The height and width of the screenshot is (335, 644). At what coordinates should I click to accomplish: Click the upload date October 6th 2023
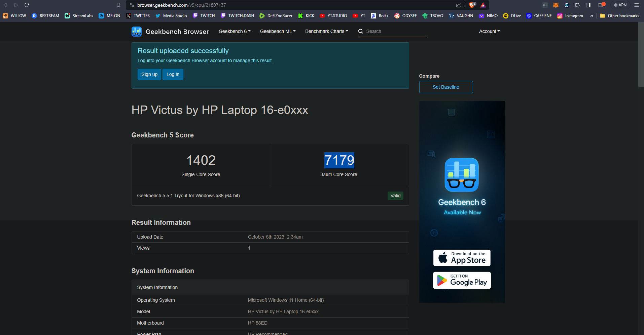(x=275, y=237)
